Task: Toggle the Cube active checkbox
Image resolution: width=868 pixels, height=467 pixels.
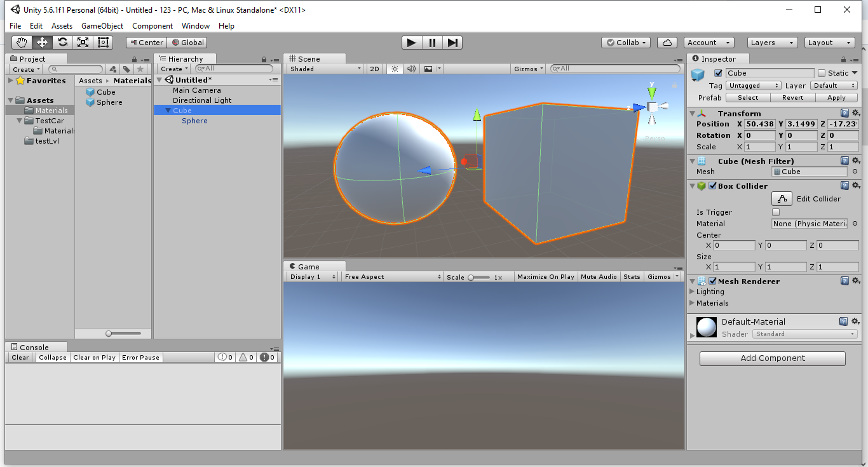Action: pyautogui.click(x=719, y=73)
